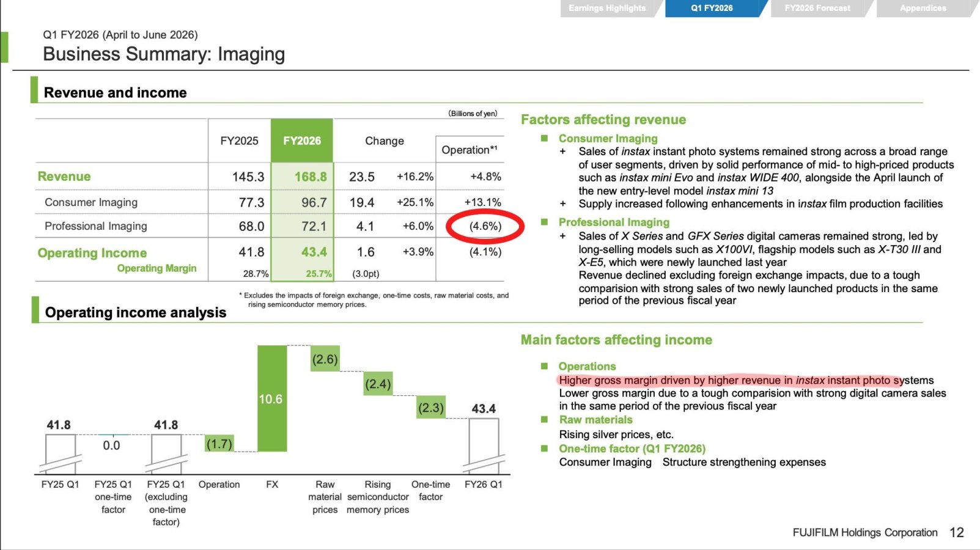Click the (2.4) semiconductor memory prices bar

pos(378,384)
